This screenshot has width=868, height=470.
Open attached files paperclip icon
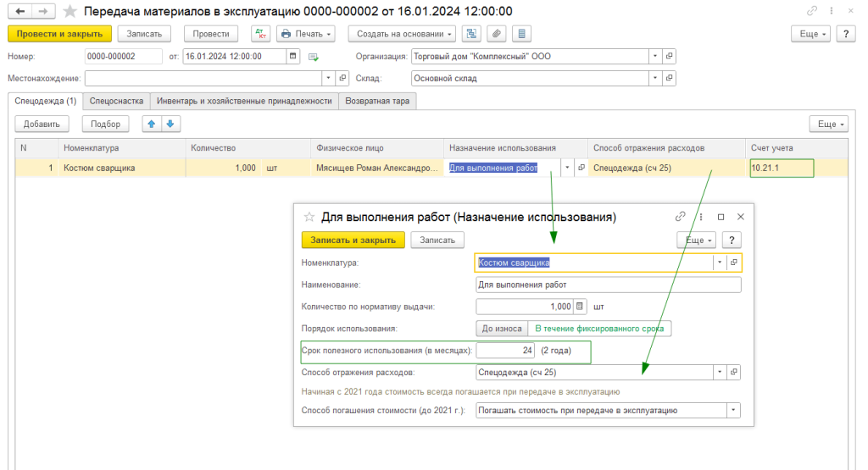tap(497, 34)
